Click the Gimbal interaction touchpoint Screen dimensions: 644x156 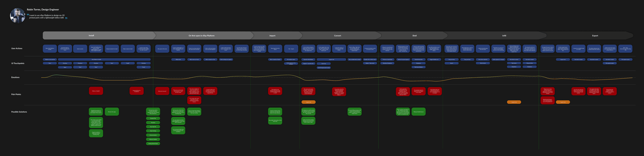pyautogui.click(x=419, y=59)
